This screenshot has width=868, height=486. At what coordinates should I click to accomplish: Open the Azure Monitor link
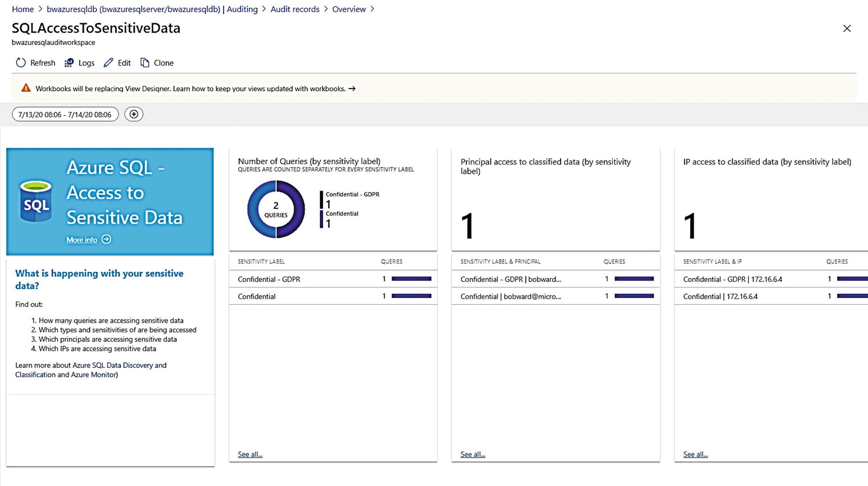94,375
